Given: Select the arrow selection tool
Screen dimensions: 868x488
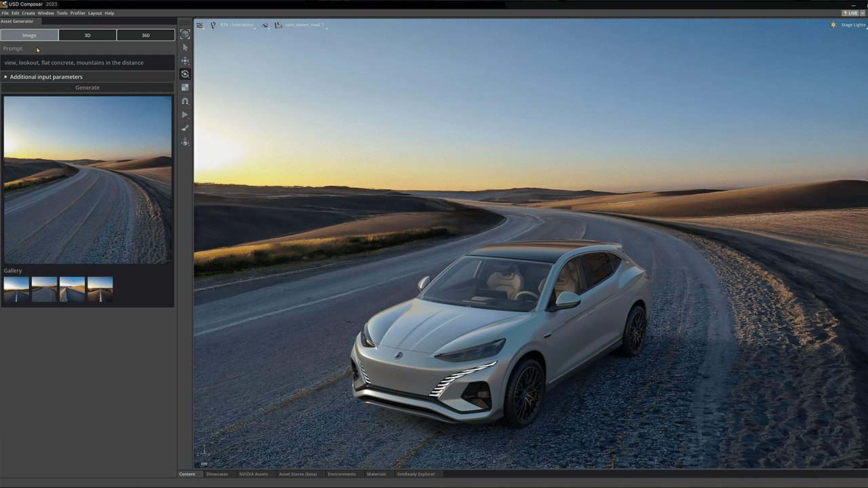Looking at the screenshot, I should point(185,47).
